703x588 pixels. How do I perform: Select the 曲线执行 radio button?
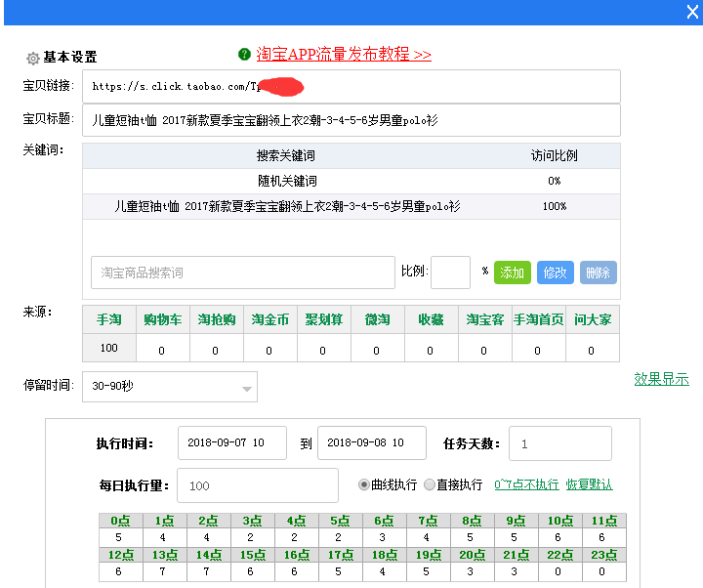(365, 484)
